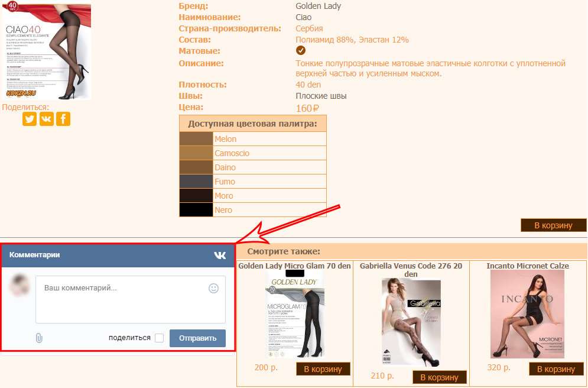Add Golden Lady Micro Glam to cart
The image size is (588, 388).
(323, 369)
